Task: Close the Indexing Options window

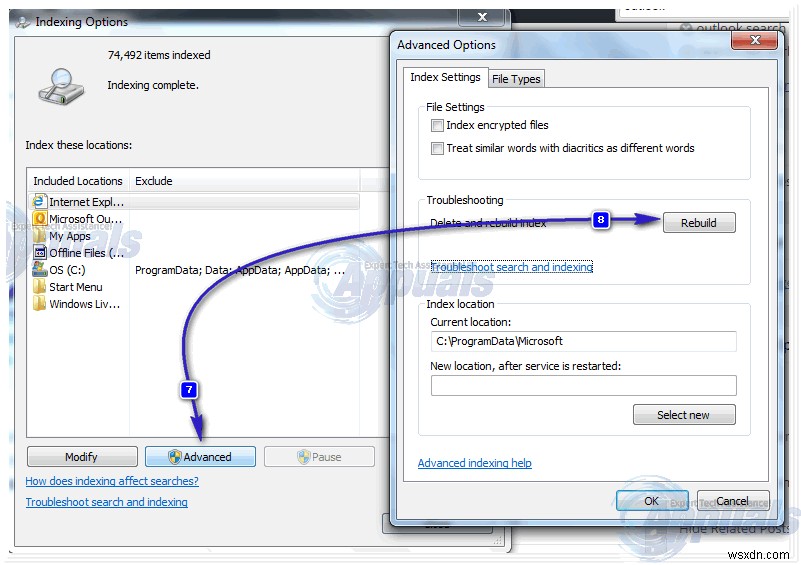Action: coord(482,17)
